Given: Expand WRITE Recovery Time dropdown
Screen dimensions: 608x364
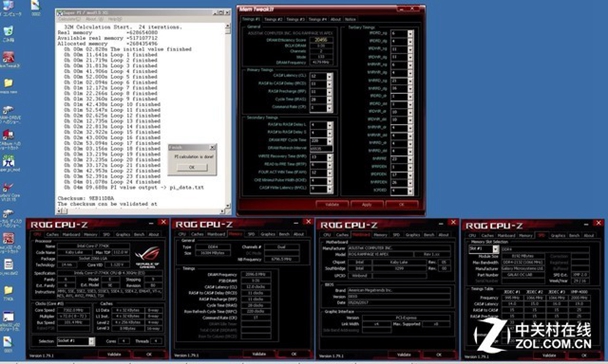Looking at the screenshot, I should (x=329, y=157).
